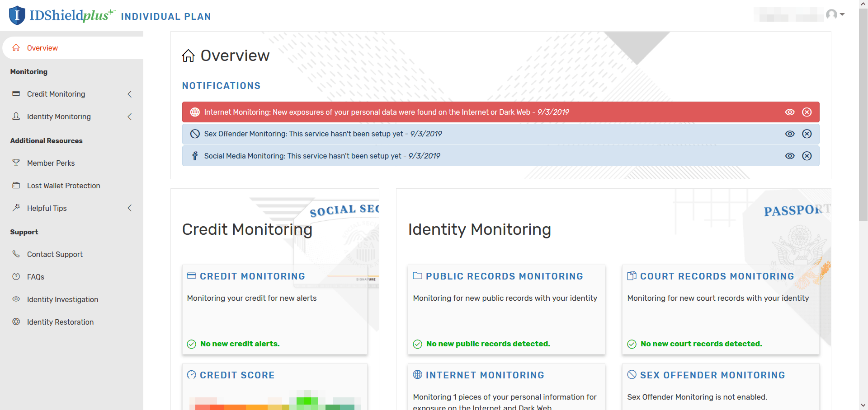
Task: Click the Sex Offender notification prohibited icon
Action: 195,134
